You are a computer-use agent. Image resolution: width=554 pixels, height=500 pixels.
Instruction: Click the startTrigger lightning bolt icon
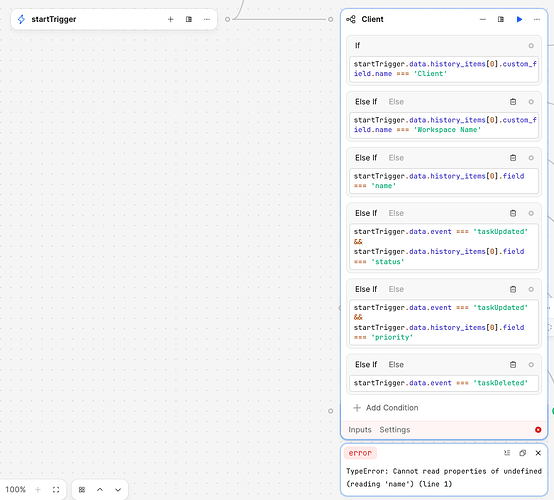coord(21,19)
